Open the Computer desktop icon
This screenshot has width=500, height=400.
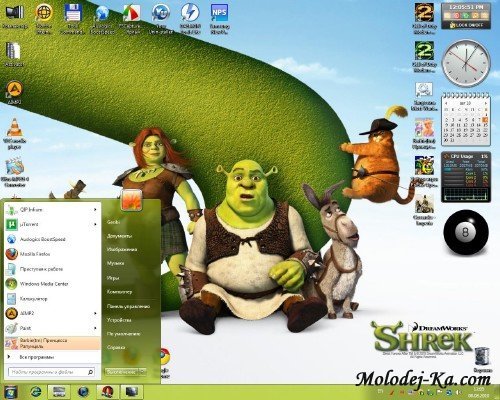pyautogui.click(x=14, y=17)
